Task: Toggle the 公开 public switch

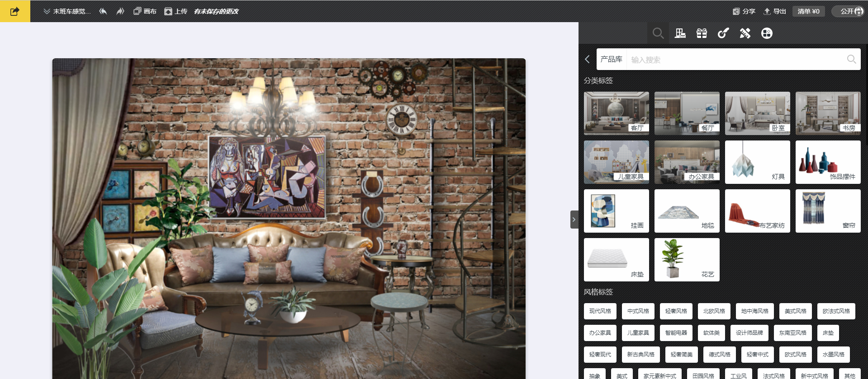Action: [x=848, y=11]
